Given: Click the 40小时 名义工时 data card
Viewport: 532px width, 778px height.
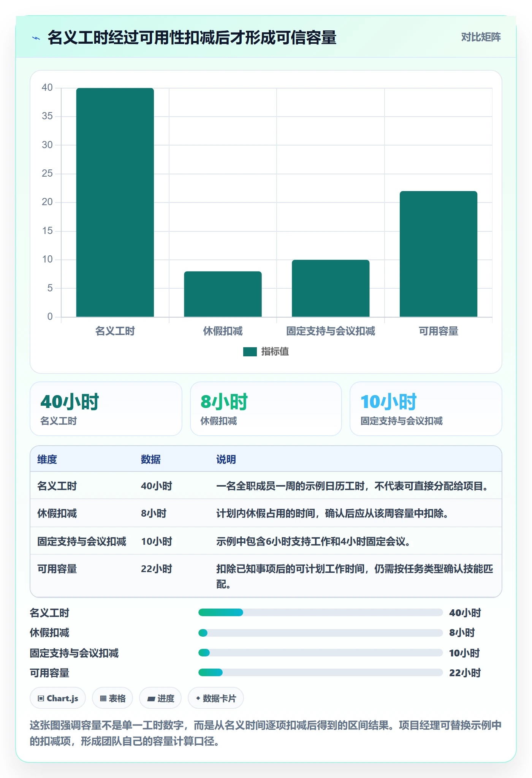Looking at the screenshot, I should (106, 409).
